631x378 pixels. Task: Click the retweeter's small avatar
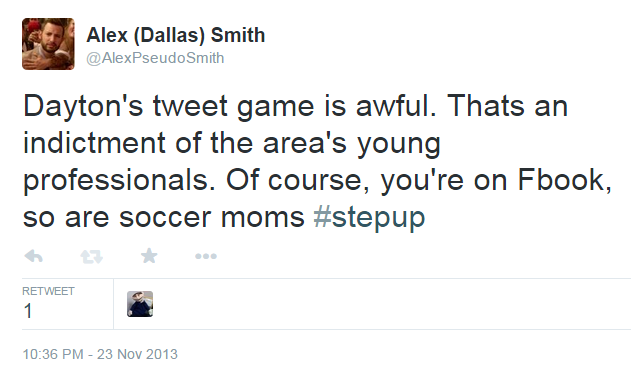click(140, 304)
